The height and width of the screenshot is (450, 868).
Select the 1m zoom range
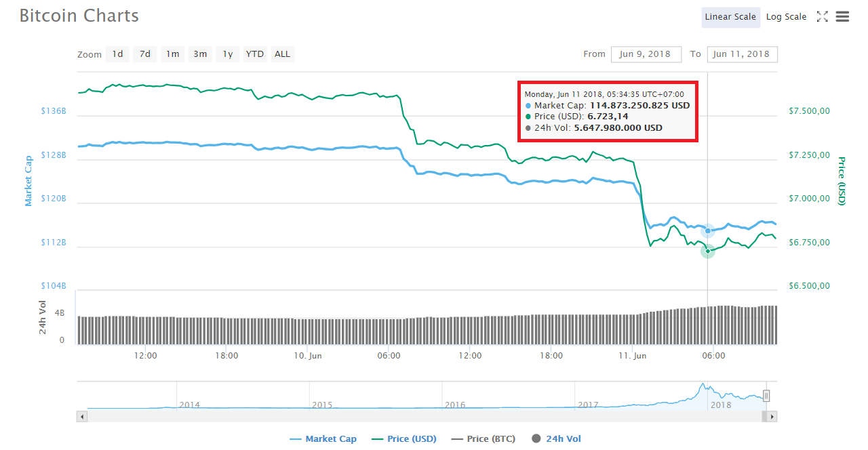coord(173,54)
